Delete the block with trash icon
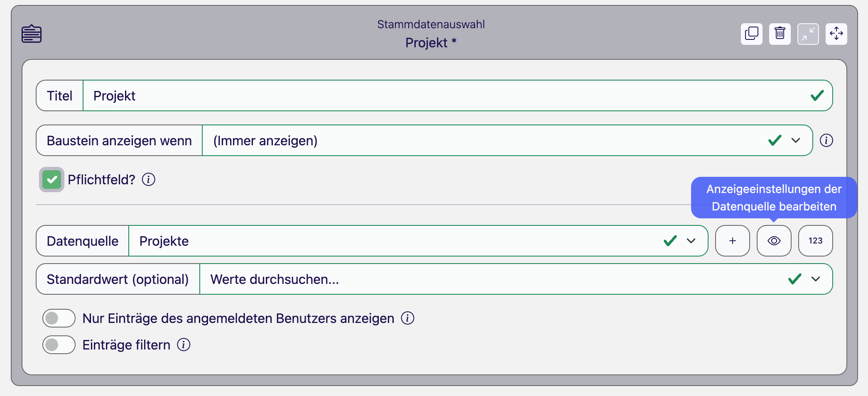 coord(780,34)
